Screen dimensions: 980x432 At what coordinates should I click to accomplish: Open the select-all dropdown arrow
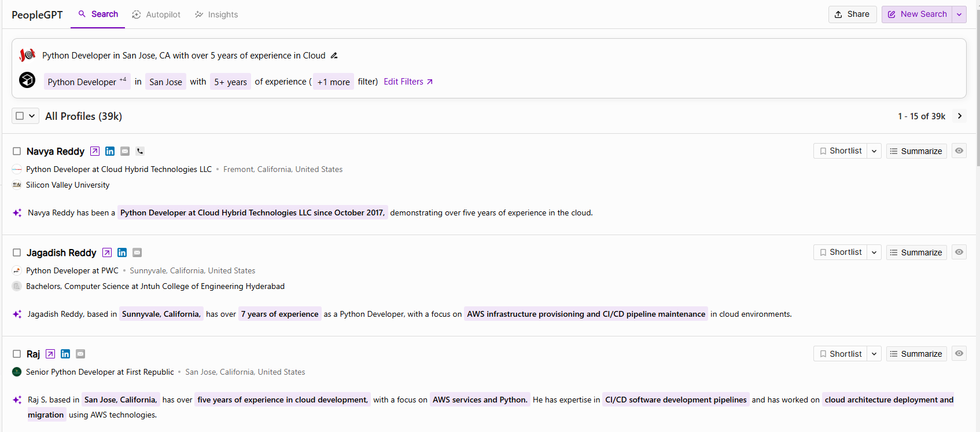click(x=32, y=116)
